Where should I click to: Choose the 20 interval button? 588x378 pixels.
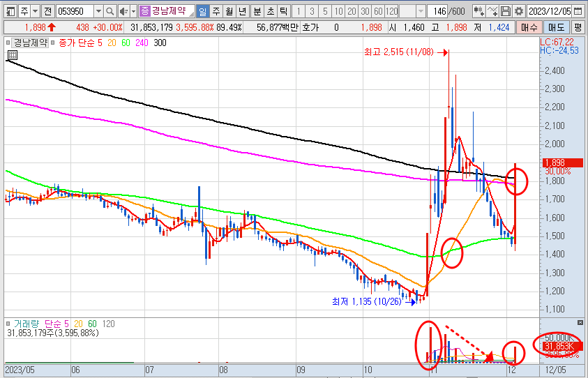(352, 11)
